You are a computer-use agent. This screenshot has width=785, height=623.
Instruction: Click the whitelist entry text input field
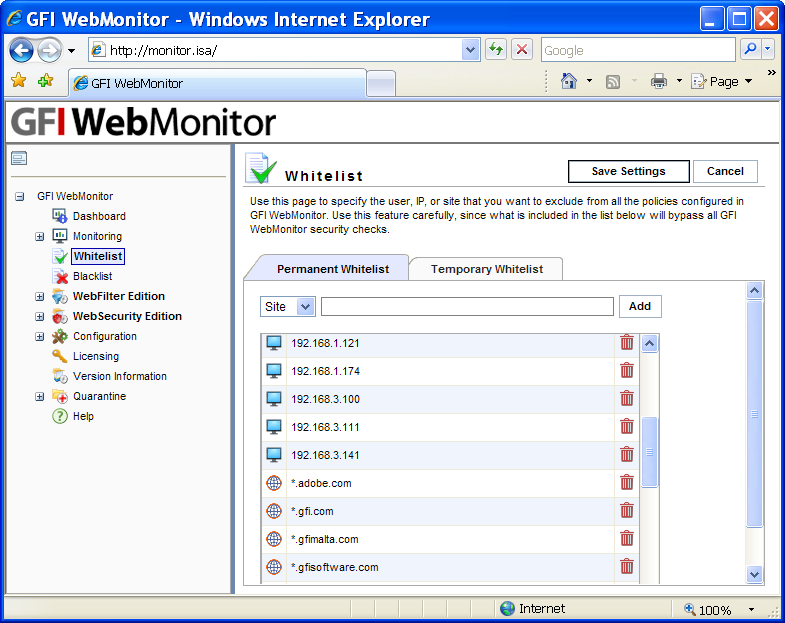point(467,307)
